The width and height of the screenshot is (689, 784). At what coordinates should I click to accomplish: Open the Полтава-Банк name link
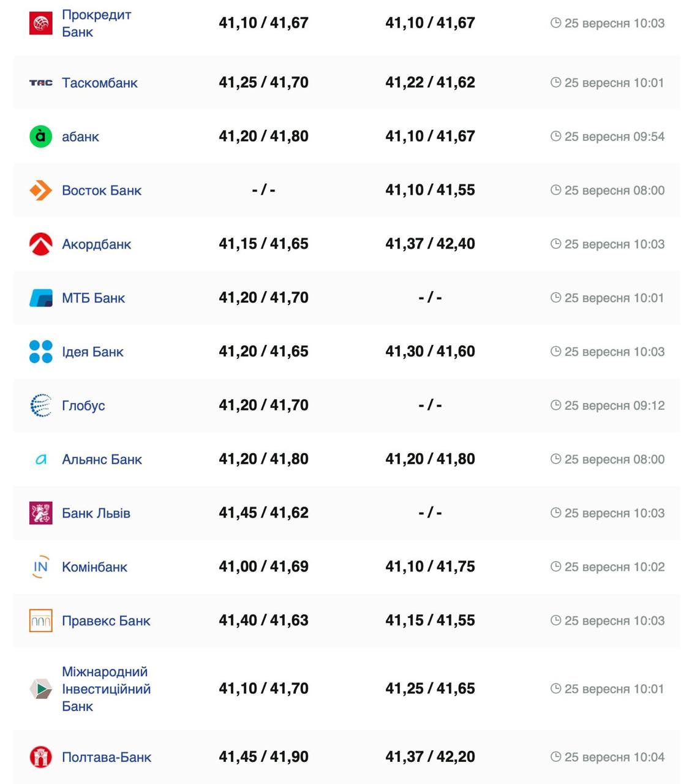(x=107, y=758)
